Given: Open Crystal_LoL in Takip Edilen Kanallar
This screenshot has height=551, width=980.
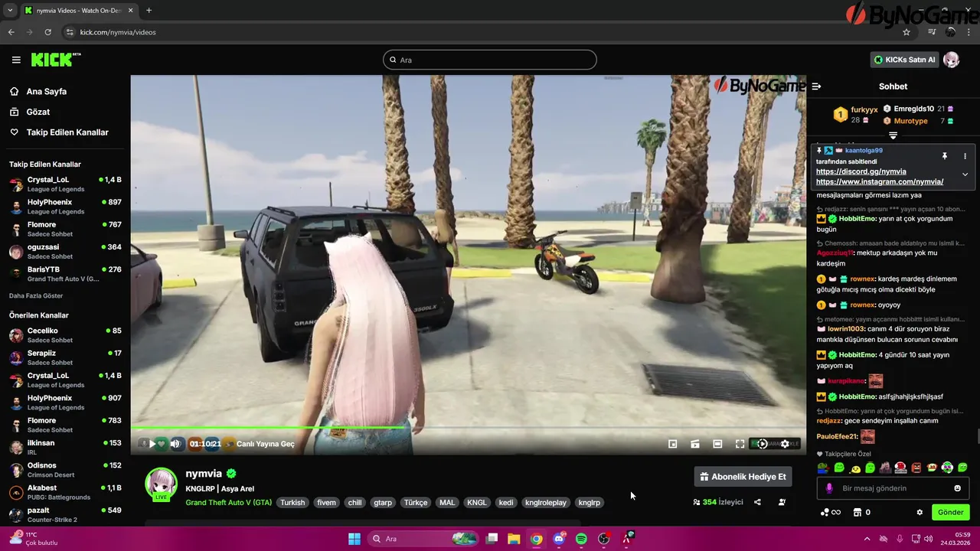Looking at the screenshot, I should point(65,184).
